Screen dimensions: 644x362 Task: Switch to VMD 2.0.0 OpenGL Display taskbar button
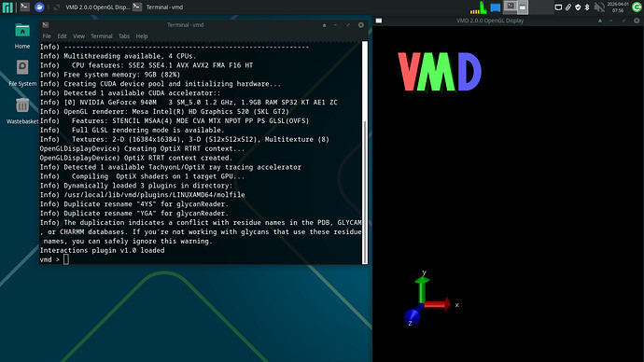92,7
